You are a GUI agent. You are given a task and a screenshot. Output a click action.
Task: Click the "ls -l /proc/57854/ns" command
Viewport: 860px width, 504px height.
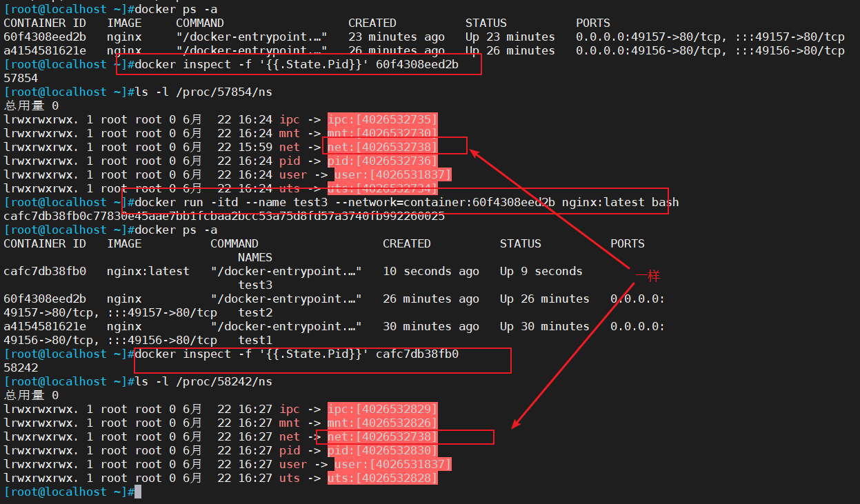point(203,92)
